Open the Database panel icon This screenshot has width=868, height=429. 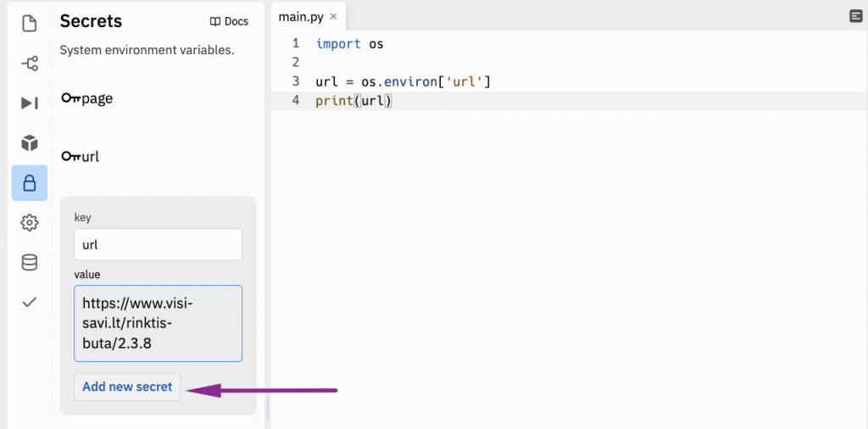pyautogui.click(x=30, y=262)
